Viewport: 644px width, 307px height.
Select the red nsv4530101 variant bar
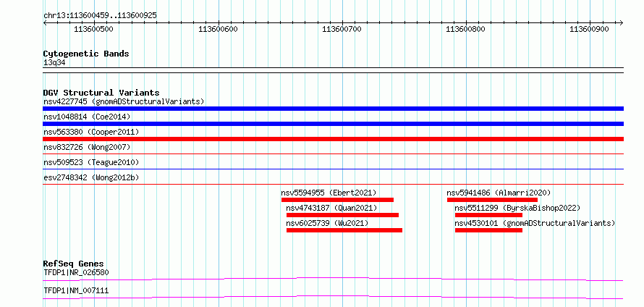click(488, 230)
